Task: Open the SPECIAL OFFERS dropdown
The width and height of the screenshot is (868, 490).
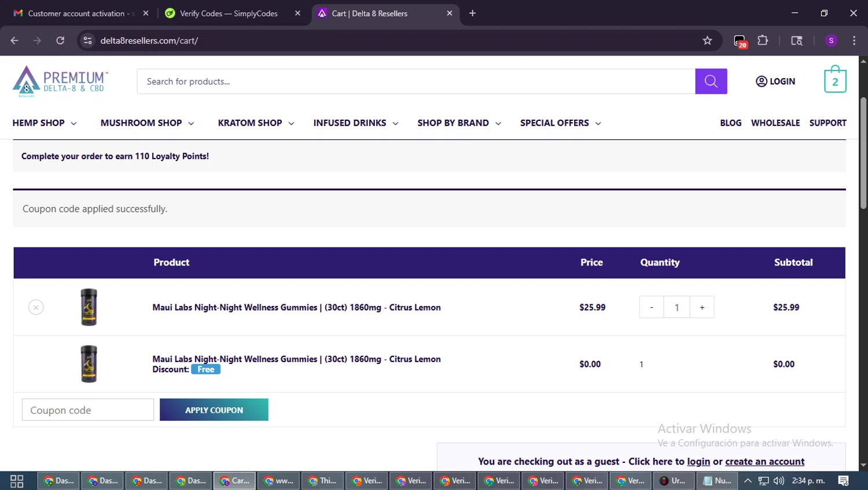Action: point(561,123)
